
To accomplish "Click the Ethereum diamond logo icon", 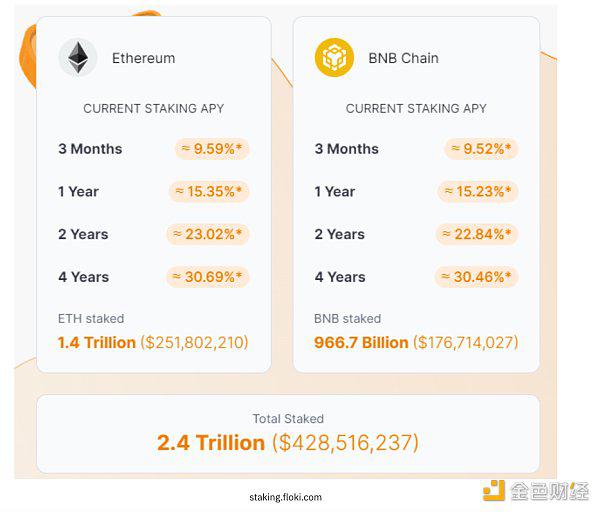I will (x=78, y=57).
